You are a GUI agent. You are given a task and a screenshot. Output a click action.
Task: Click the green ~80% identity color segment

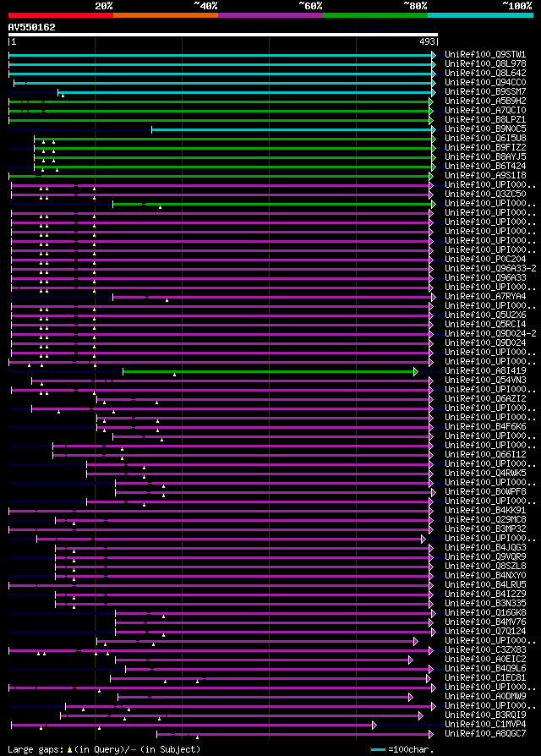tap(375, 15)
